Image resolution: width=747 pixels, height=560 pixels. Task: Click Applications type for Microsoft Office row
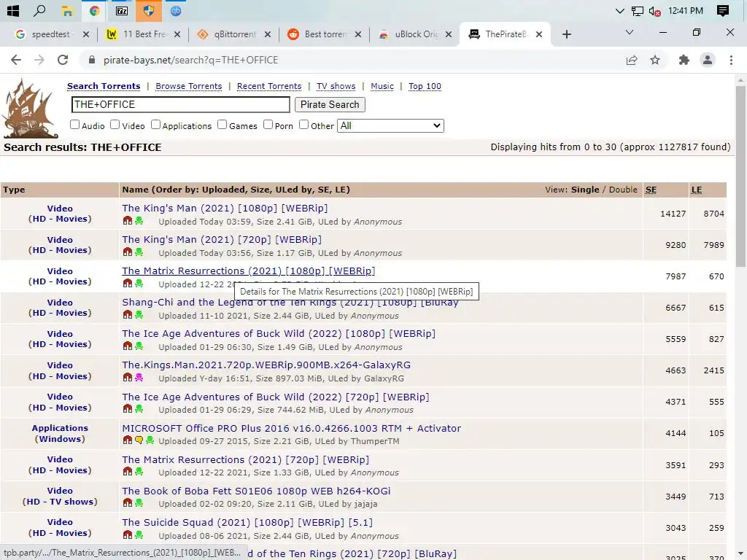point(60,428)
